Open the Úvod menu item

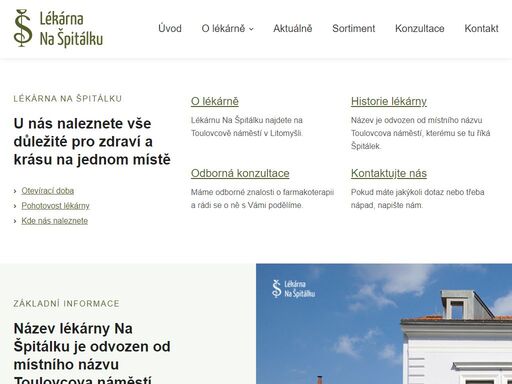170,28
